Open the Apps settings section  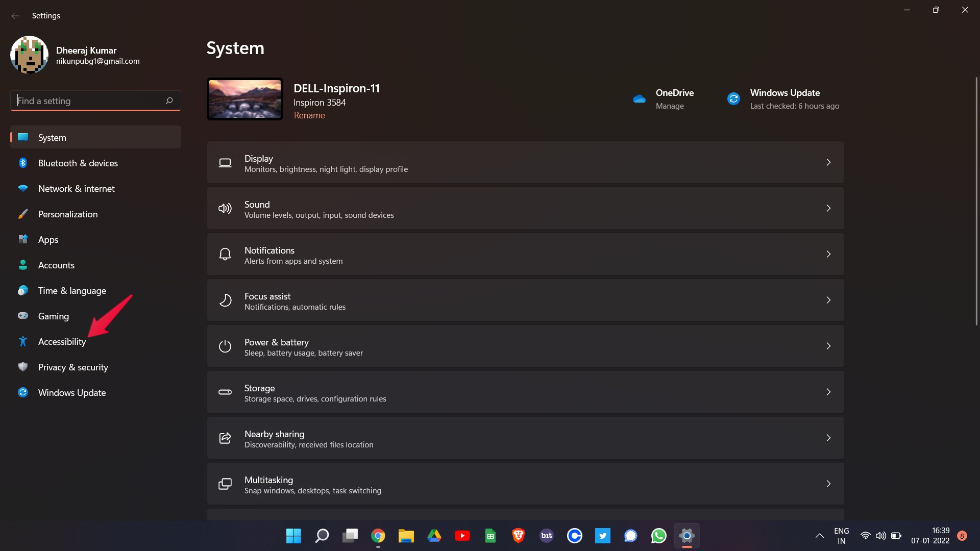click(48, 240)
